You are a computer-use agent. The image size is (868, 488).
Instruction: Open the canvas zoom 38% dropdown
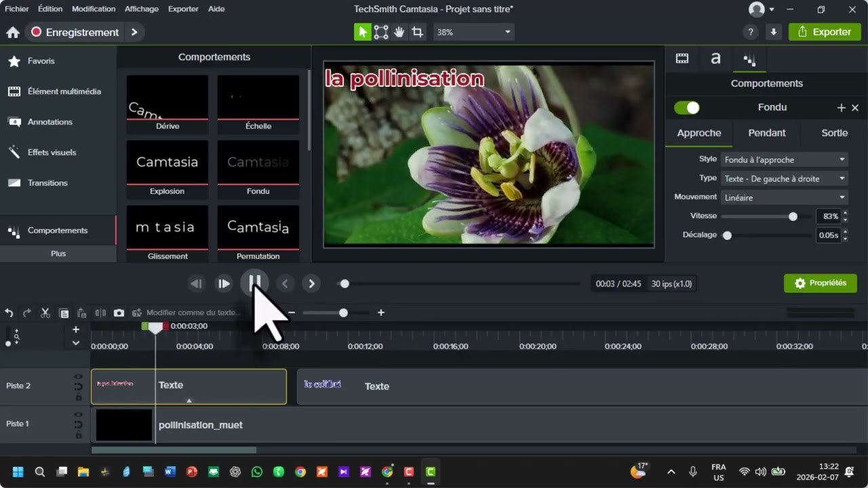(473, 32)
